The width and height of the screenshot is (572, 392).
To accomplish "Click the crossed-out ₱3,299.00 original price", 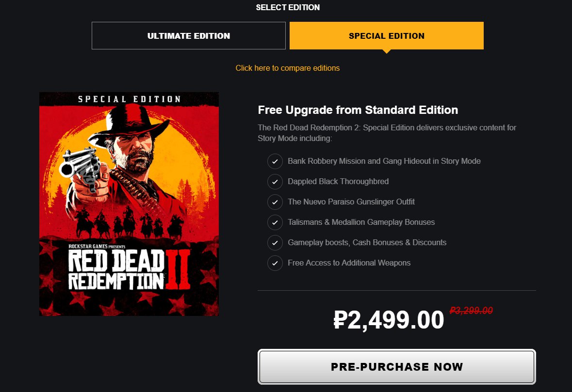I will coord(471,311).
